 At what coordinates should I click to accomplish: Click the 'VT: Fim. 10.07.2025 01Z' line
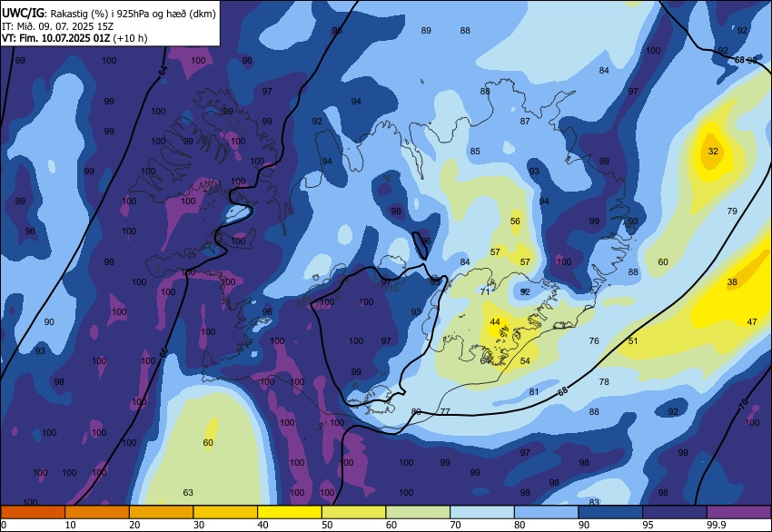click(56, 38)
